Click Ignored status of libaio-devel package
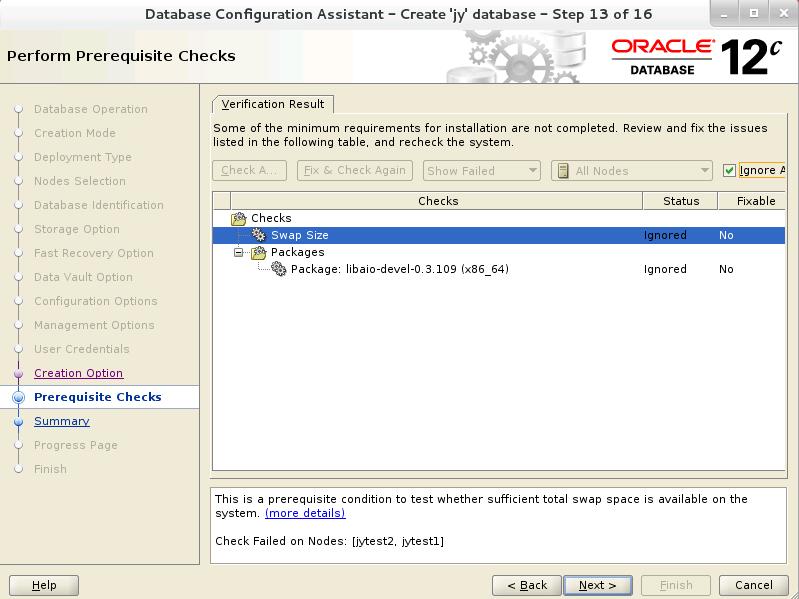The width and height of the screenshot is (799, 599). (665, 269)
